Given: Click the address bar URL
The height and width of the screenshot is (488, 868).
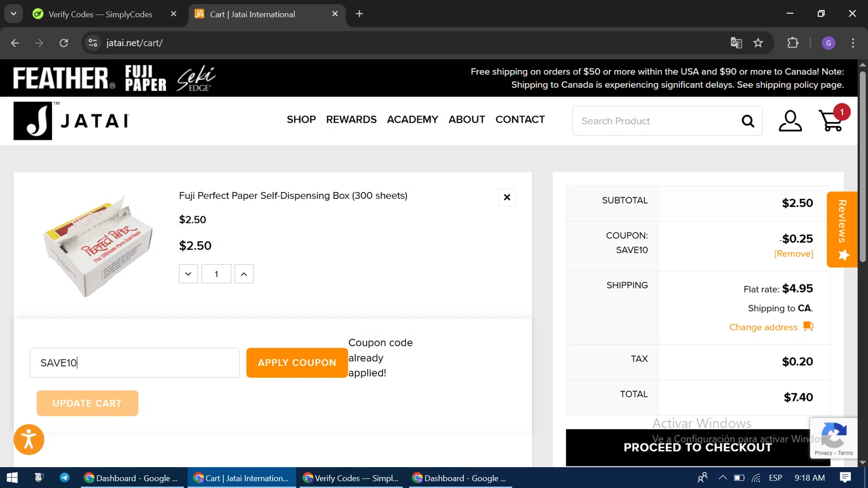Looking at the screenshot, I should [134, 43].
